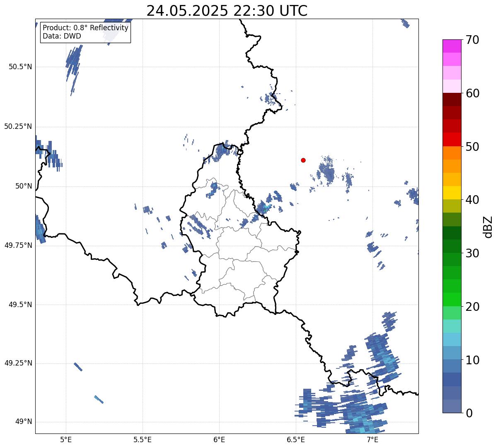
Task: Click the 5°E longitude label
Action: click(66, 439)
